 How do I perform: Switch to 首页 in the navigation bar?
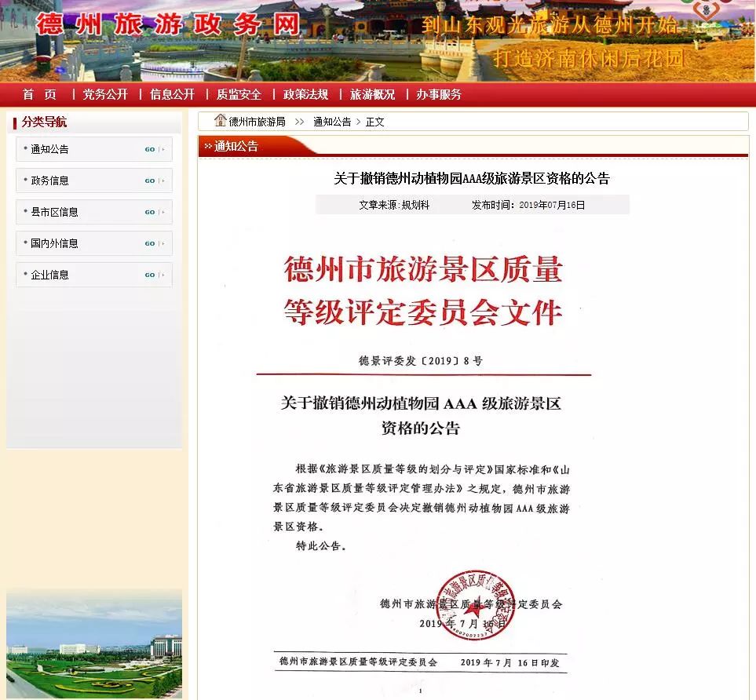pyautogui.click(x=40, y=93)
